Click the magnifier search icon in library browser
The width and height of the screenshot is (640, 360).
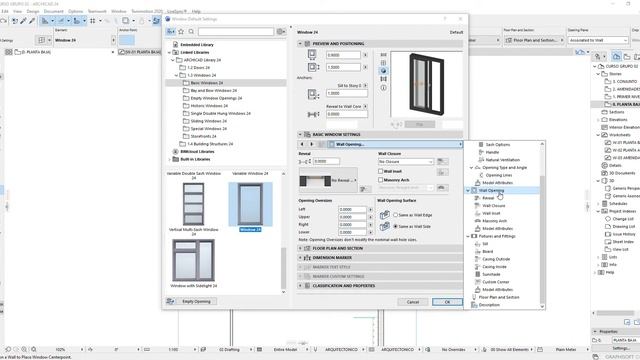pyautogui.click(x=191, y=31)
